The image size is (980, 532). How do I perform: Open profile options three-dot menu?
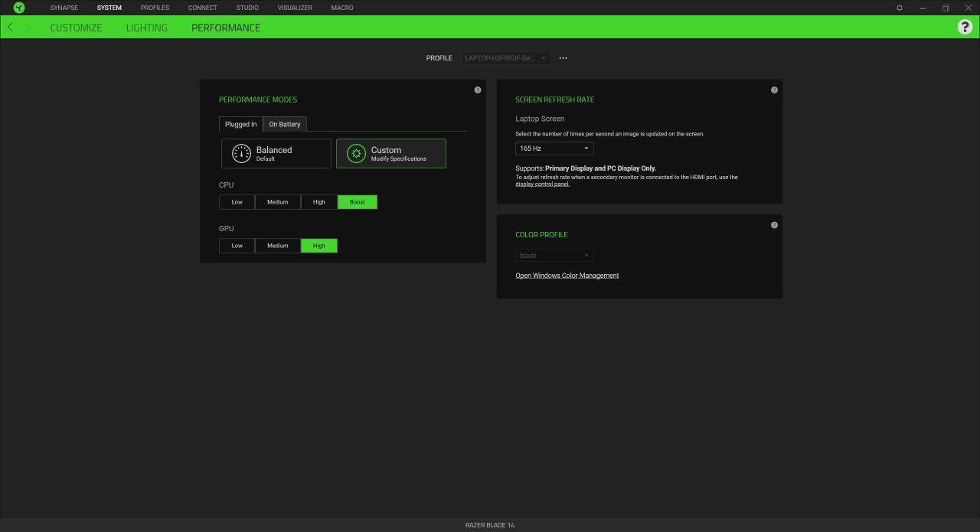(x=563, y=58)
